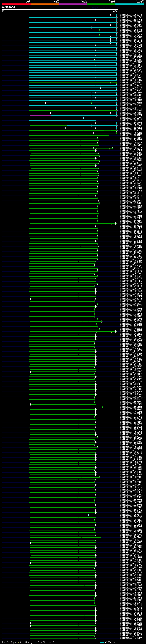Image resolution: width=146 pixels, height=644 pixels.
Task: Open hit UniRef100_Q69K73
Action: [131, 27]
